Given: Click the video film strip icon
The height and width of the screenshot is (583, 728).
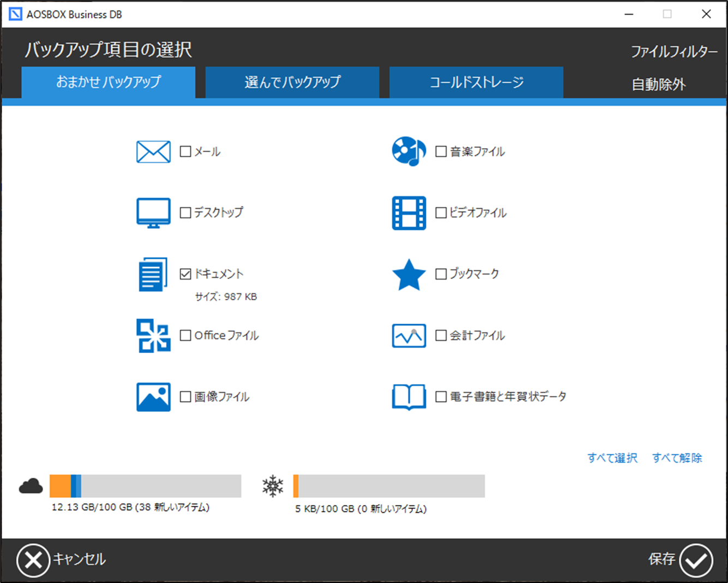Looking at the screenshot, I should click(409, 213).
